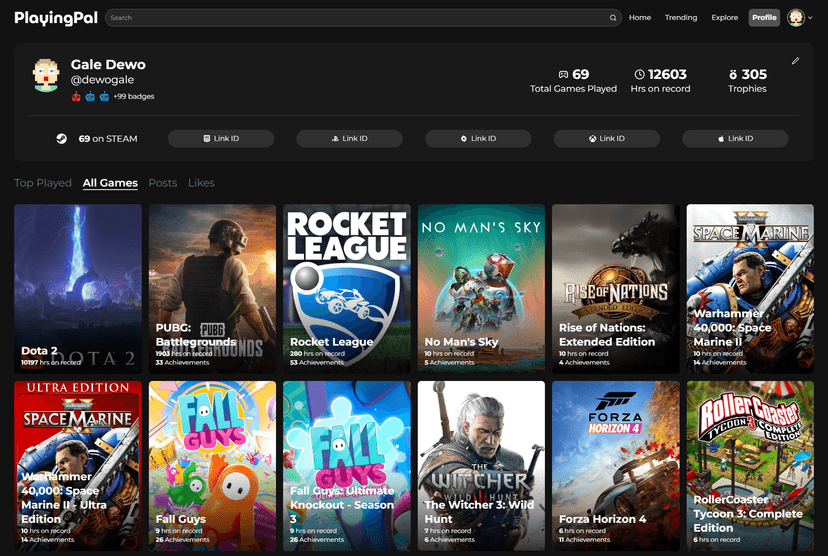
Task: Link your PlayStation ID
Action: pos(349,138)
